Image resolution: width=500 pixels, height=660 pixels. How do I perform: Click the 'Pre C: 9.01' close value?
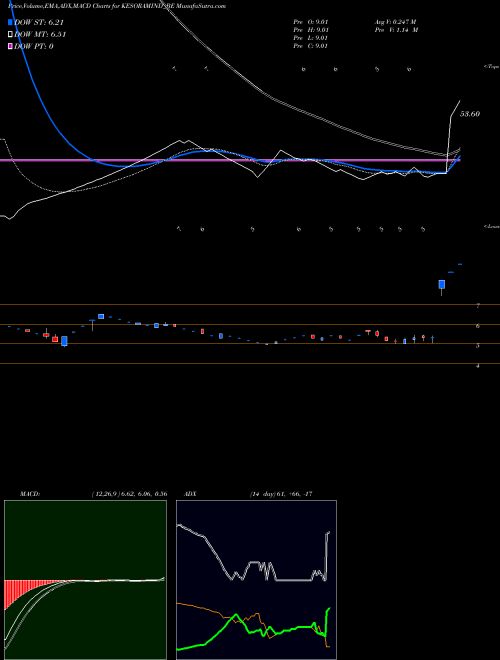point(311,46)
